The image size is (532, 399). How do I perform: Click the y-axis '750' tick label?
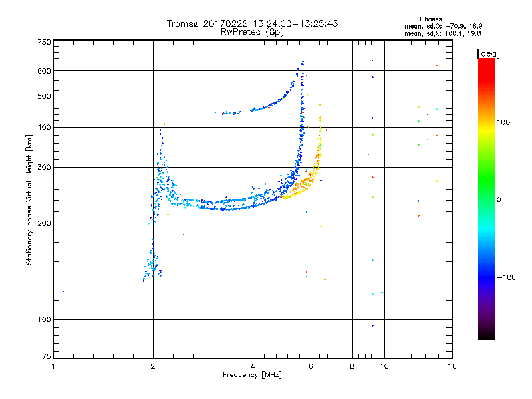coord(44,42)
